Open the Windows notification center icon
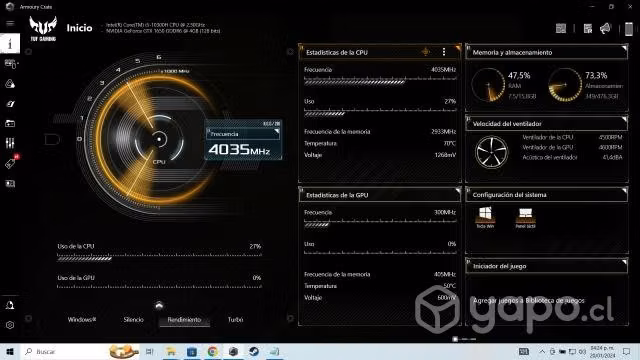 click(627, 351)
